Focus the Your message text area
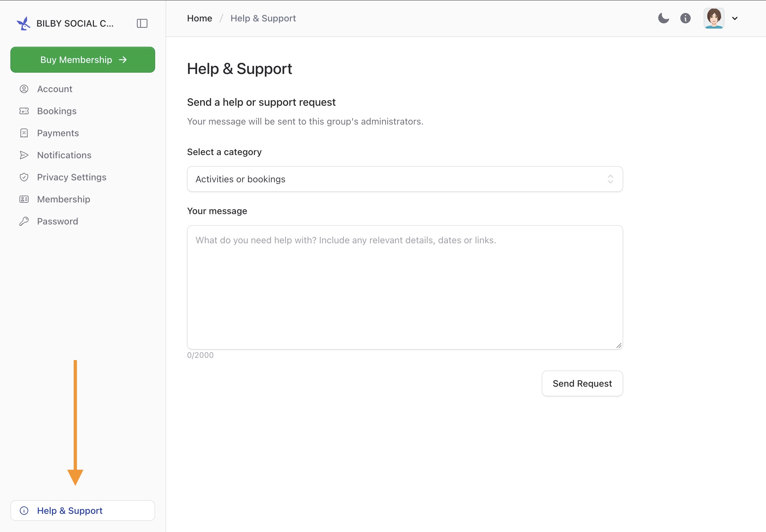 (405, 287)
